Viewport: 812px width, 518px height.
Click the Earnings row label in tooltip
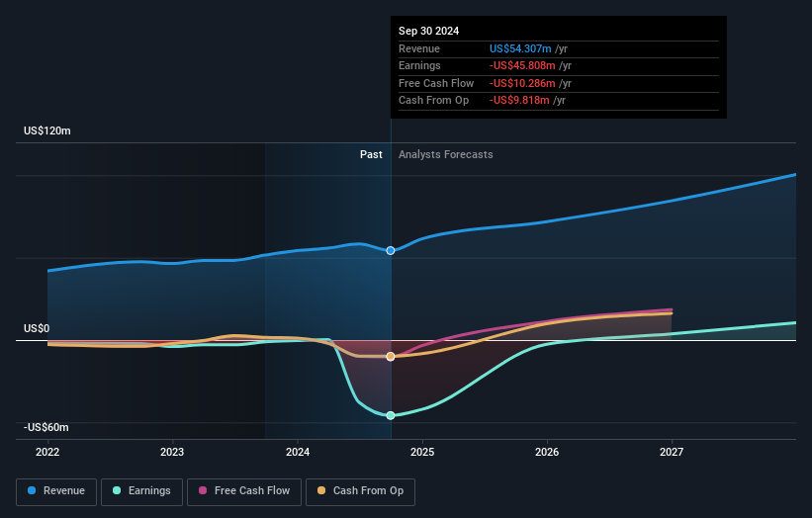[419, 65]
